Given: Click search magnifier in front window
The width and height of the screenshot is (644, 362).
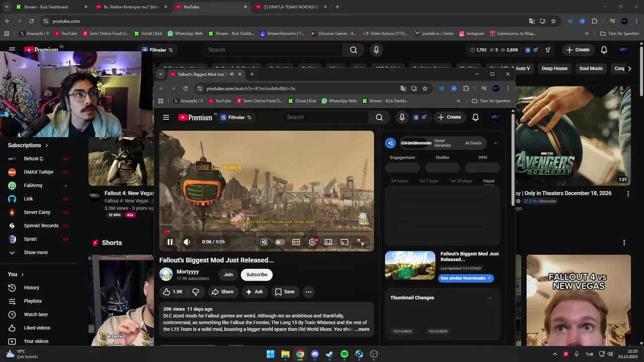Looking at the screenshot, I should click(x=379, y=117).
